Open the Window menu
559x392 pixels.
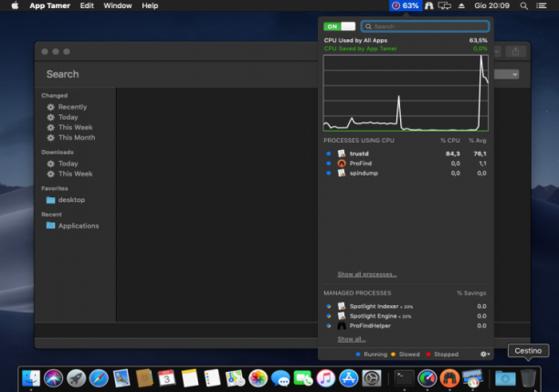(x=118, y=5)
